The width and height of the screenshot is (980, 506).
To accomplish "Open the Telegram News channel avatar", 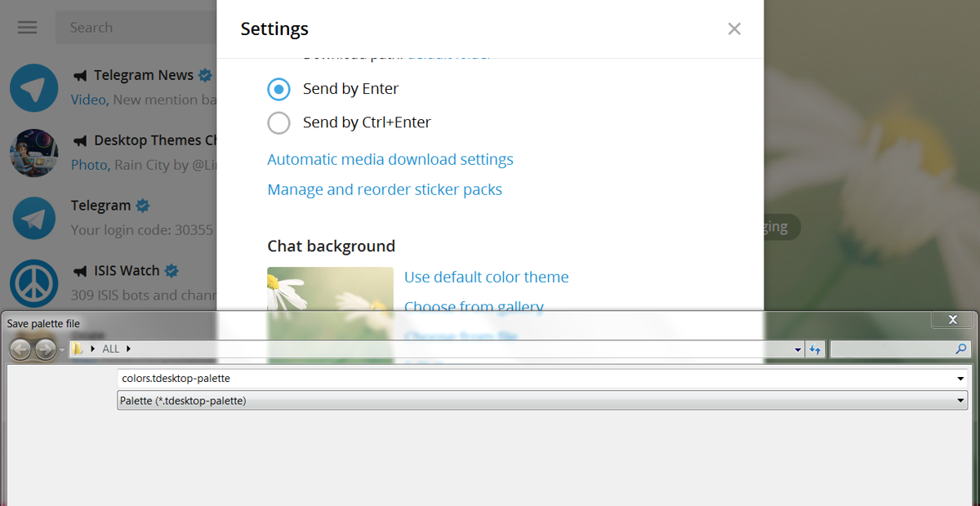I will [34, 88].
